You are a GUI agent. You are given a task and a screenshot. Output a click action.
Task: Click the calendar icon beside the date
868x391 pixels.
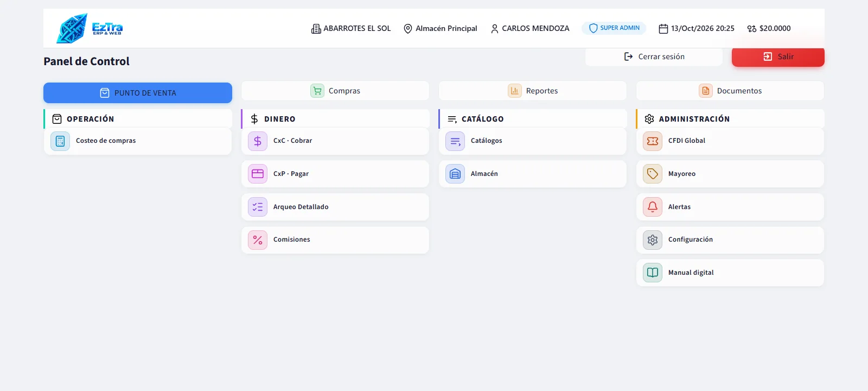pos(663,29)
